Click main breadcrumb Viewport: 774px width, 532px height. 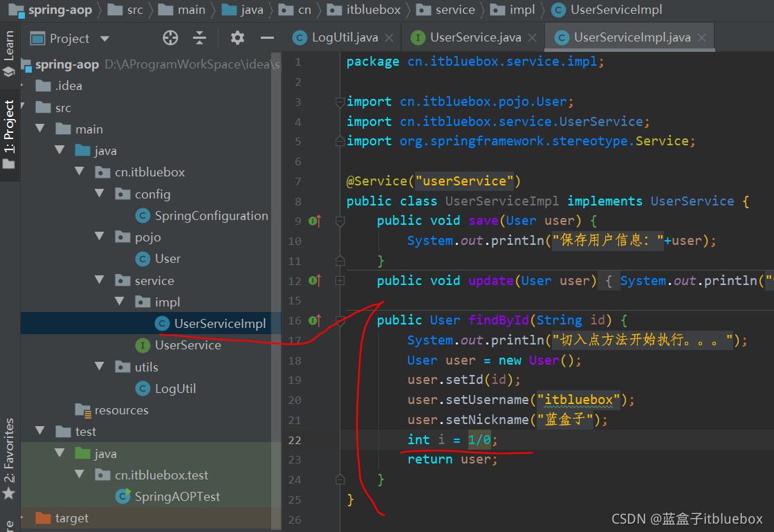tap(182, 10)
